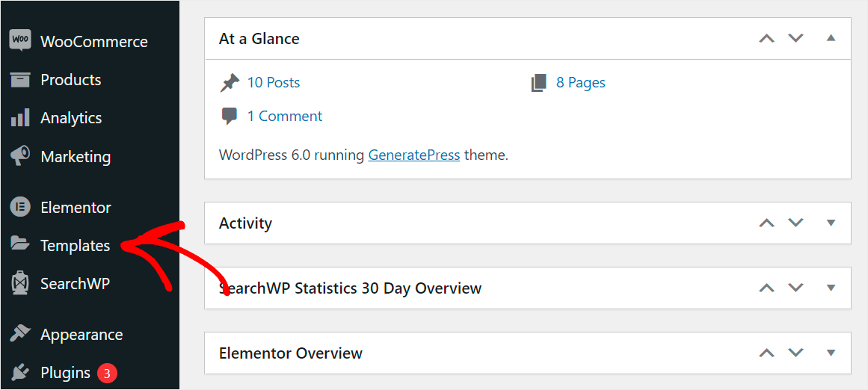Click the Plugins plug icon
Viewport: 868px width, 390px height.
[x=20, y=372]
